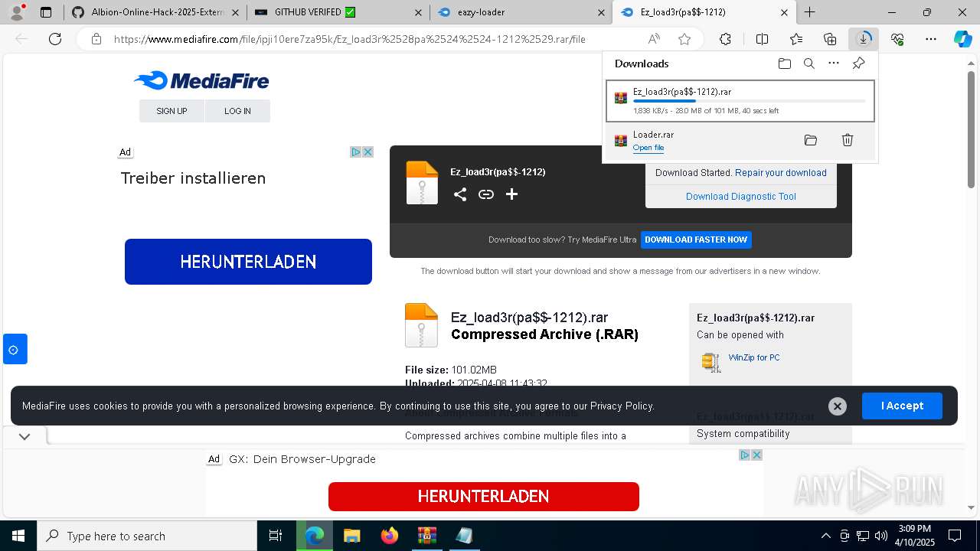Select the downloading Ez_load3r(pa$$-1212).rar item
Image resolution: width=980 pixels, height=551 pixels.
[x=740, y=101]
